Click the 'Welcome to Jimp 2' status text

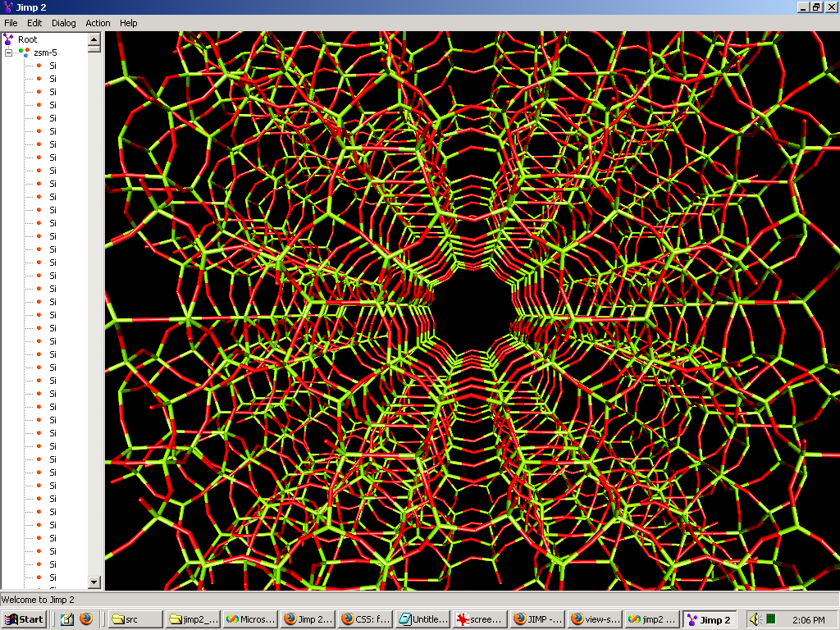(x=38, y=600)
